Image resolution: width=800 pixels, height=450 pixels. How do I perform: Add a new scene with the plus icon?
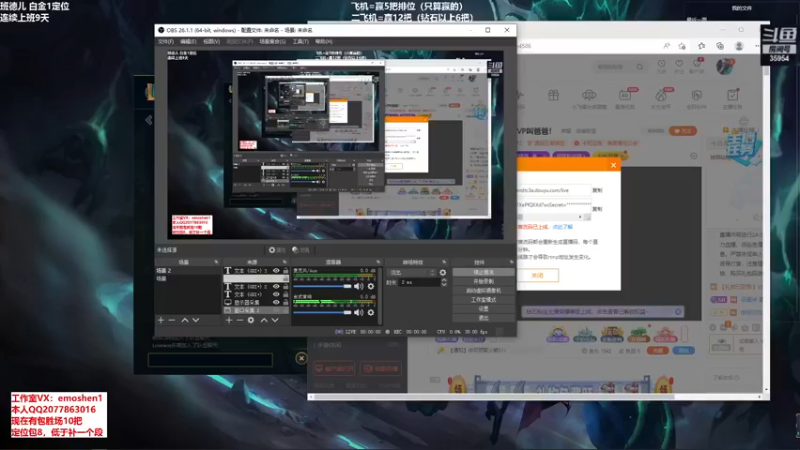161,320
